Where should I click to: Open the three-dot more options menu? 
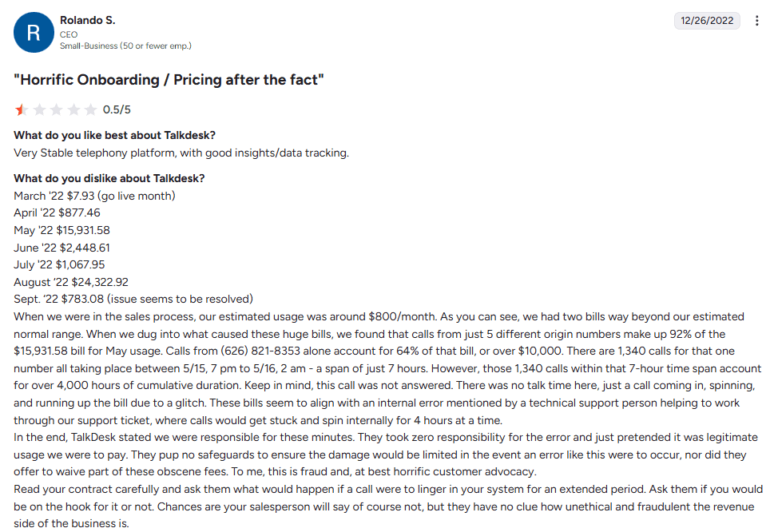coord(757,21)
